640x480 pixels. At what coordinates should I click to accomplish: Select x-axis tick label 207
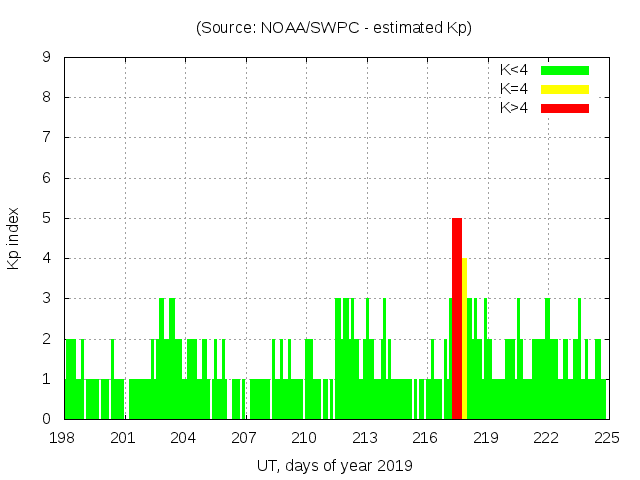245,438
